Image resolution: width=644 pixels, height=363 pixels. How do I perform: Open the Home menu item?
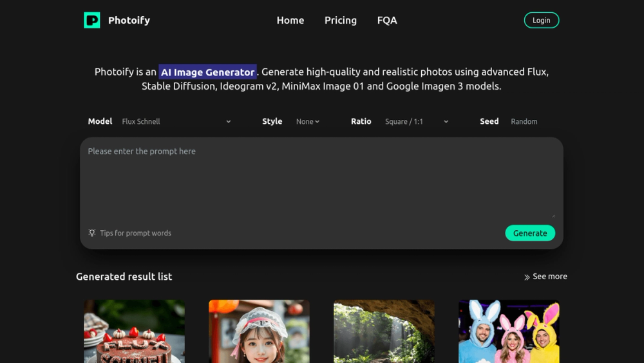(290, 20)
